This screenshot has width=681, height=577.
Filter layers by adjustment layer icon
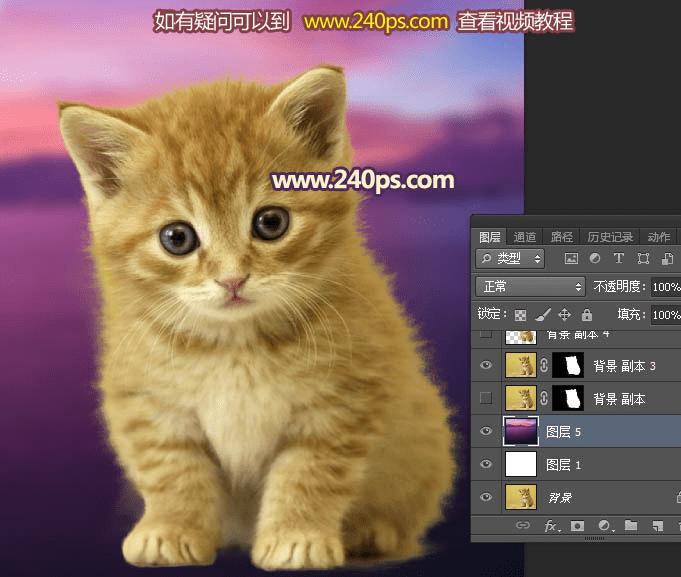point(595,259)
